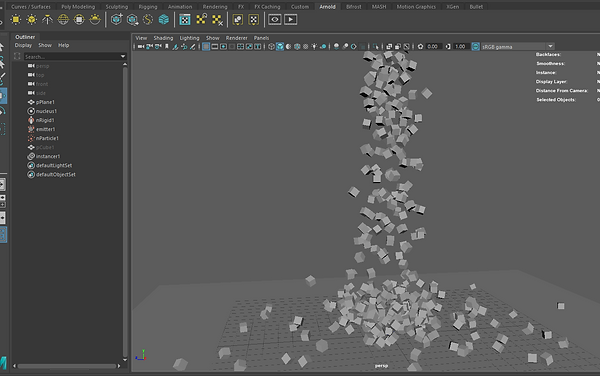The image size is (600, 376).
Task: Create an Arnold SkyDome light
Action: point(63,20)
